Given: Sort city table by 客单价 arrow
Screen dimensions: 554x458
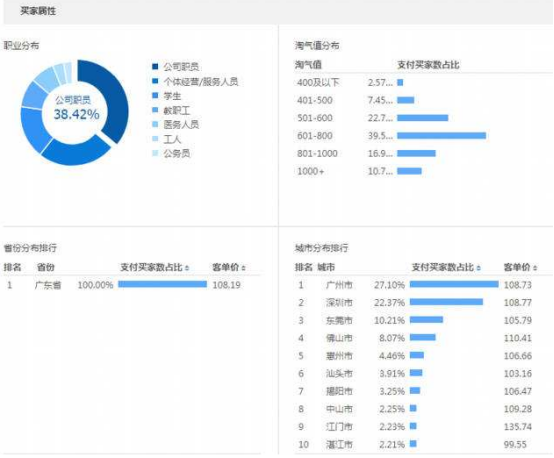Looking at the screenshot, I should pos(535,268).
